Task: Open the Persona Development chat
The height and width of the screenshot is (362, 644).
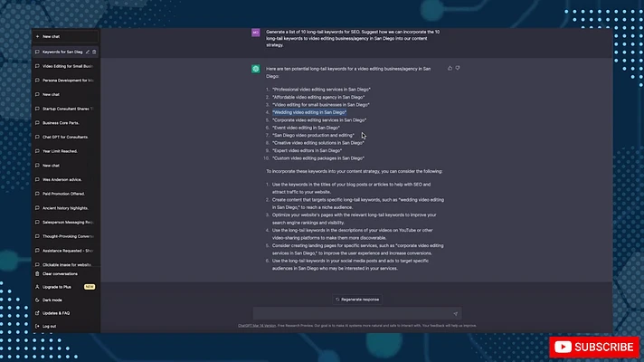Action: pyautogui.click(x=68, y=81)
